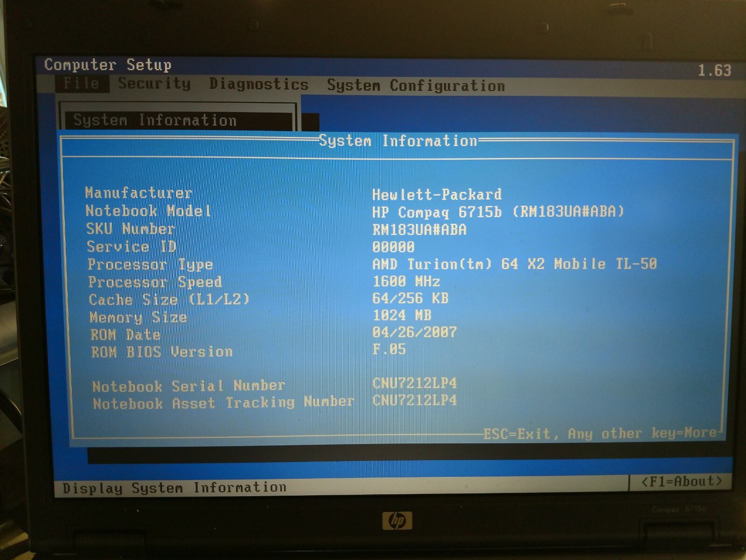Open the Security menu
This screenshot has width=746, height=560.
coord(154,84)
